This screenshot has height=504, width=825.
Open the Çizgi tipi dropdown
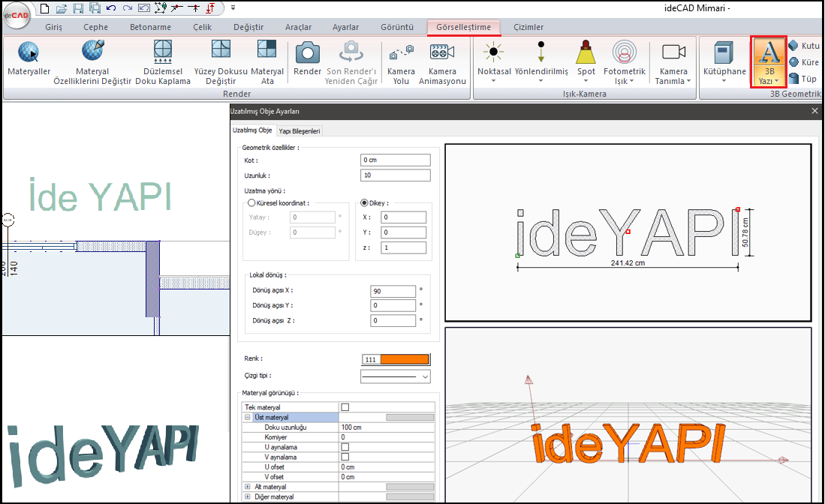tap(396, 376)
